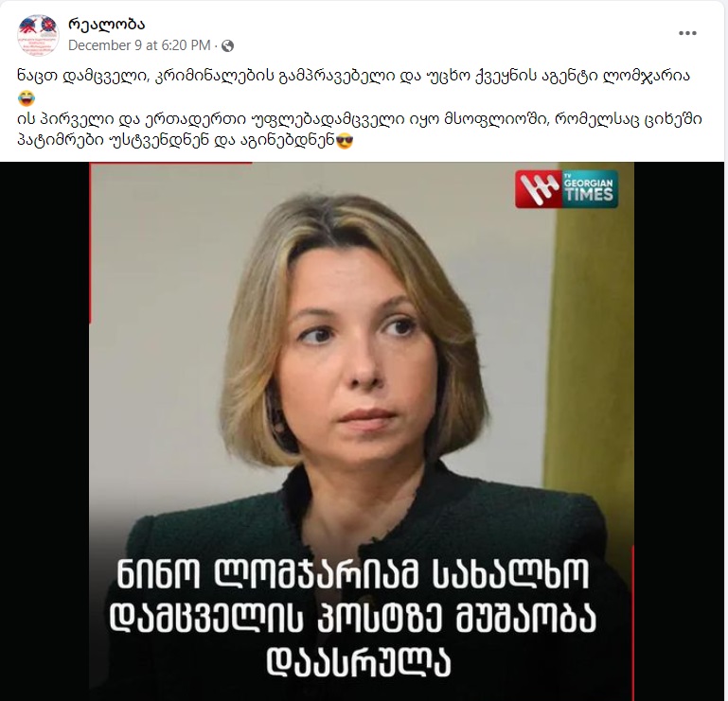Click the first line of post text
This screenshot has width=728, height=701.
pos(354,76)
